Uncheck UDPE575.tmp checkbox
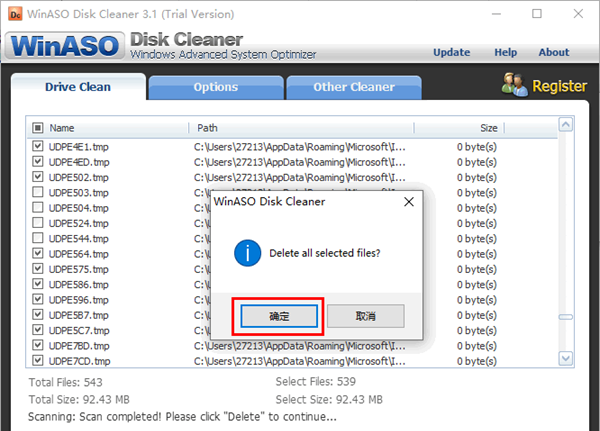 pyautogui.click(x=38, y=269)
